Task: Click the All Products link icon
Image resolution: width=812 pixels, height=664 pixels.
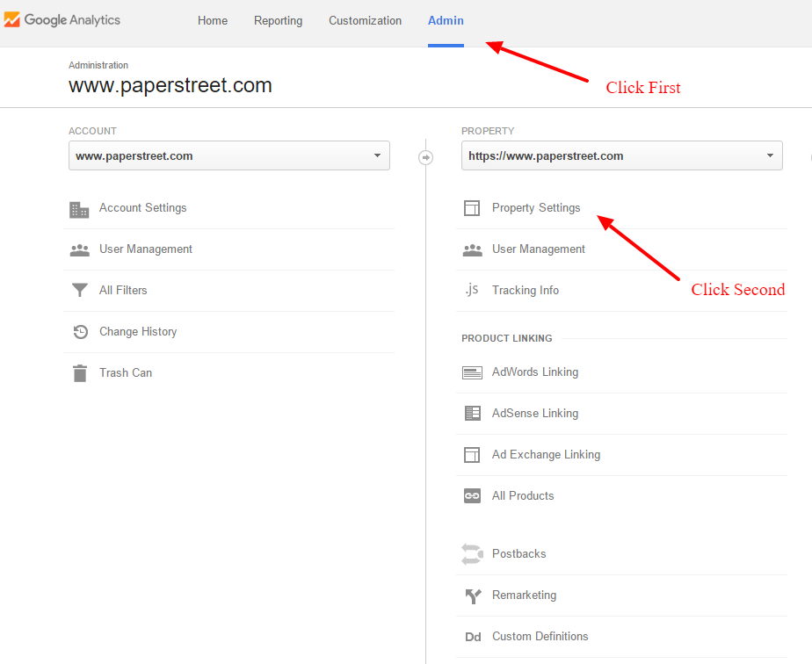Action: point(472,495)
